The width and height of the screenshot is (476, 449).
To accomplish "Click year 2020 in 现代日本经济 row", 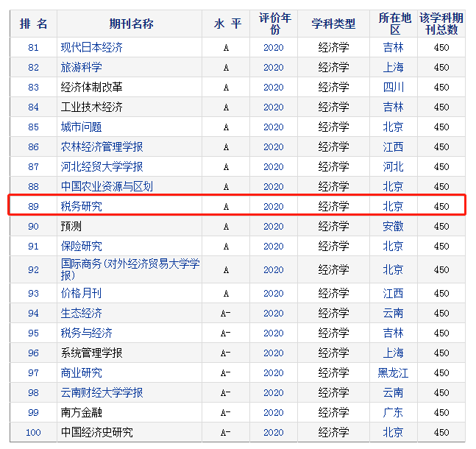I will click(274, 48).
